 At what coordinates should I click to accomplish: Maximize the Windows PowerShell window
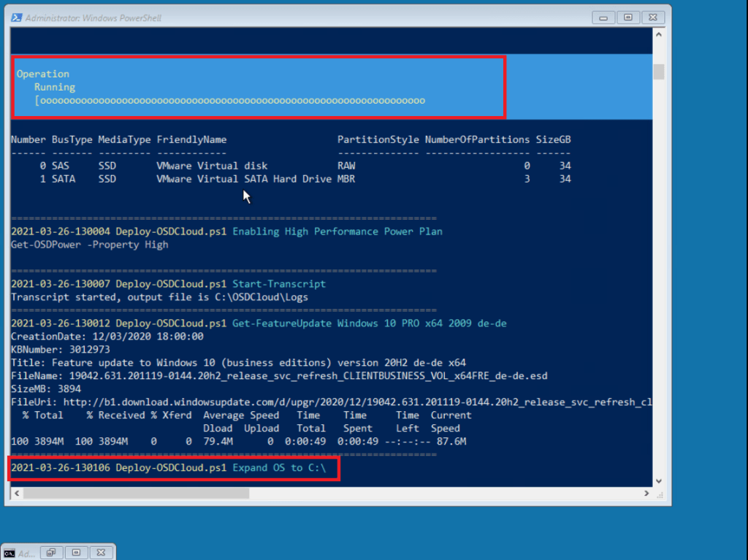(x=628, y=17)
